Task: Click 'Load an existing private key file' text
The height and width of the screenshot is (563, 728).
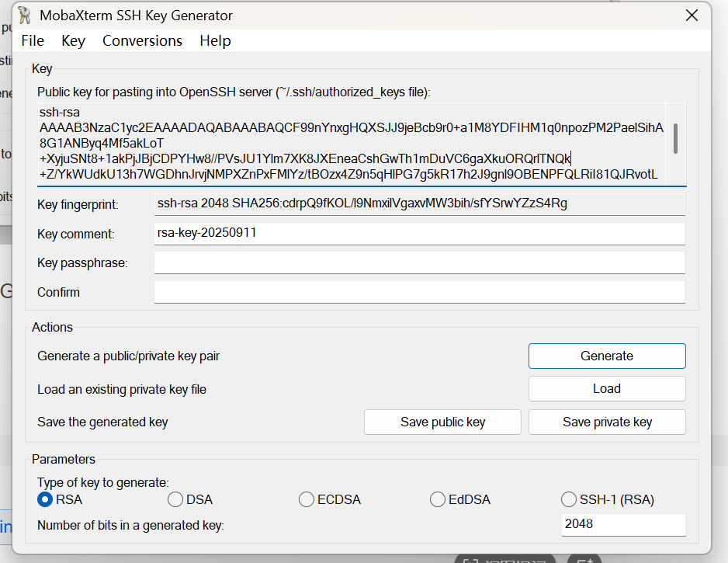Action: click(x=122, y=389)
